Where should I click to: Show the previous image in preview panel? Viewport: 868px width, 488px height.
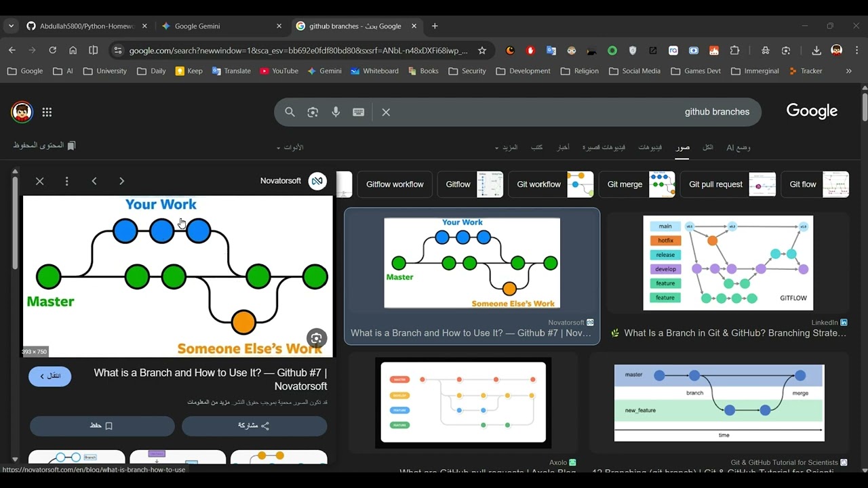click(x=94, y=181)
